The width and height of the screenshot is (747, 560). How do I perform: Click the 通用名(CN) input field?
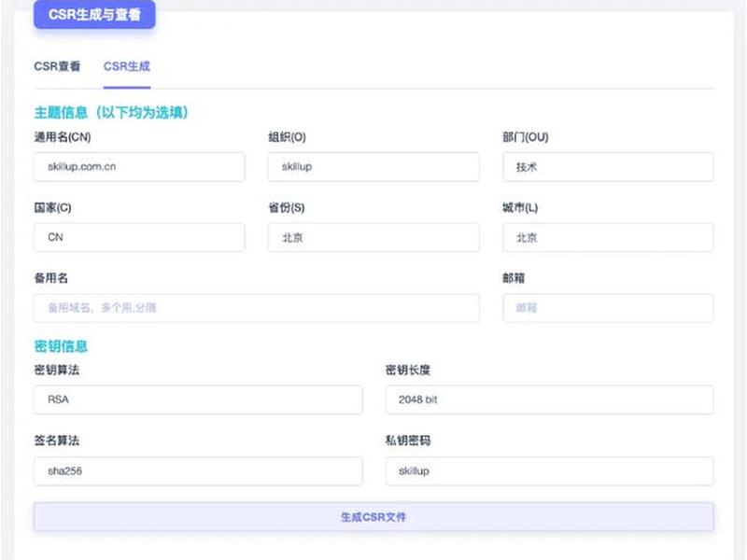(x=139, y=167)
